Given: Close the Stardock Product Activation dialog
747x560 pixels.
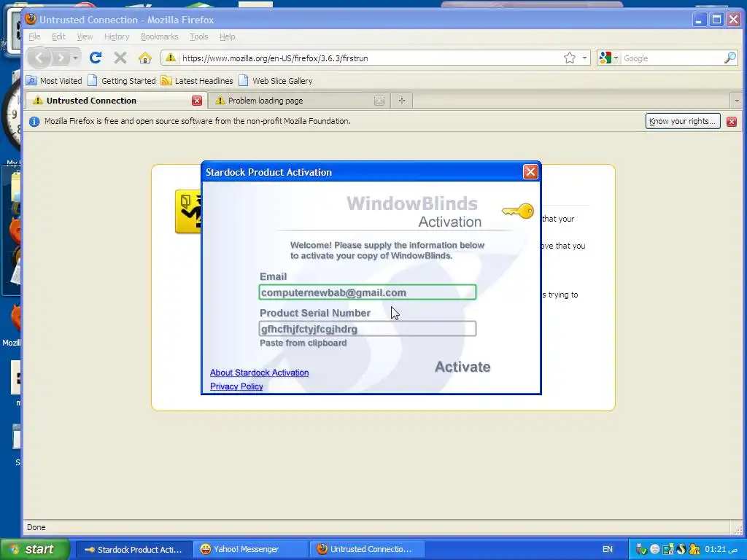Looking at the screenshot, I should [530, 172].
